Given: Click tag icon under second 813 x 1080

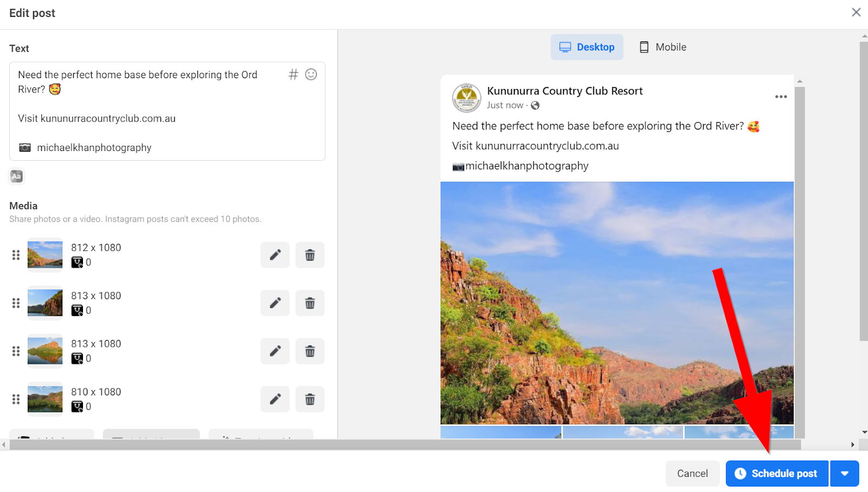Looking at the screenshot, I should pos(77,358).
